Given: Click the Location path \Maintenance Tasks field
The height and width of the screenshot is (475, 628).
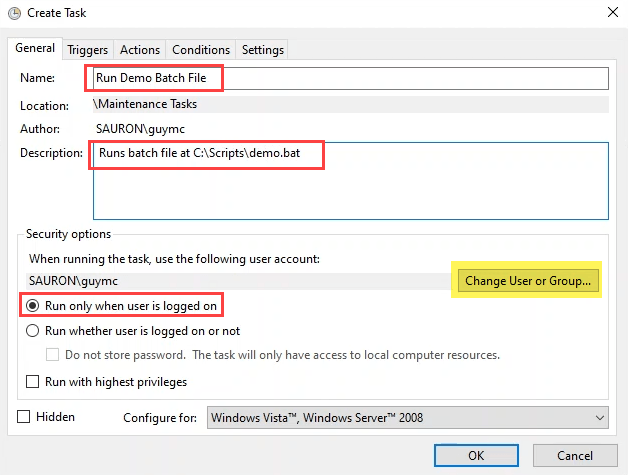Looking at the screenshot, I should (350, 104).
